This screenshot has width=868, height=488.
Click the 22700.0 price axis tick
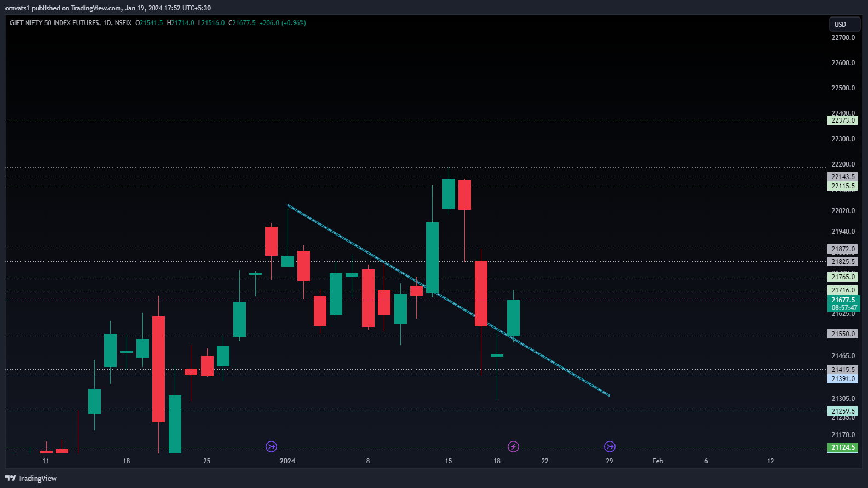(843, 38)
